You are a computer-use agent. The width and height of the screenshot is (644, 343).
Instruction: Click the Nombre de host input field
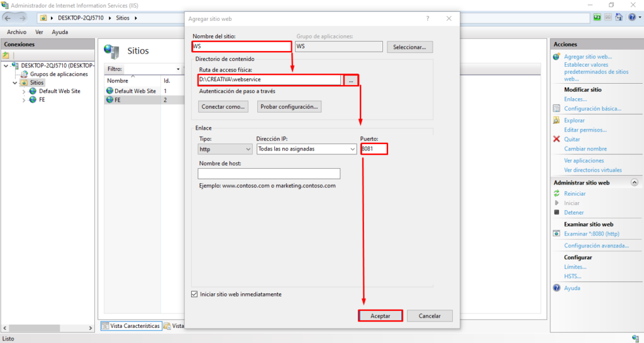tap(269, 174)
